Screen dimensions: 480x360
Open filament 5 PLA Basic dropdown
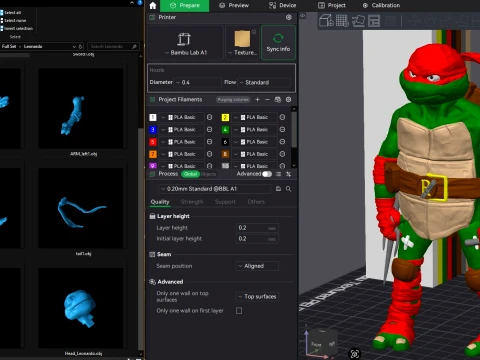[x=182, y=142]
